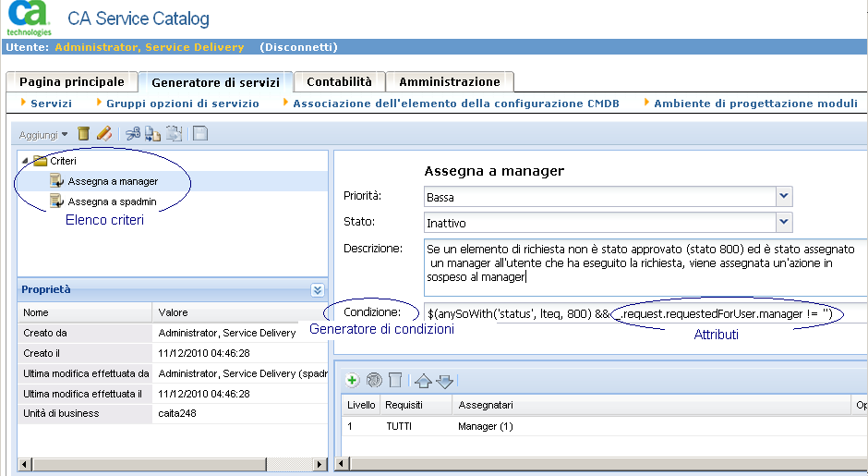Collapse the Criteri tree folder
Viewport: 868px width, 476px height.
pyautogui.click(x=25, y=161)
